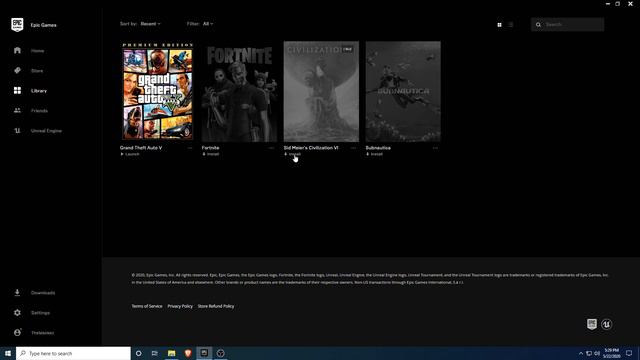The height and width of the screenshot is (360, 640).
Task: Open the taskbar clock and date
Action: pyautogui.click(x=611, y=353)
